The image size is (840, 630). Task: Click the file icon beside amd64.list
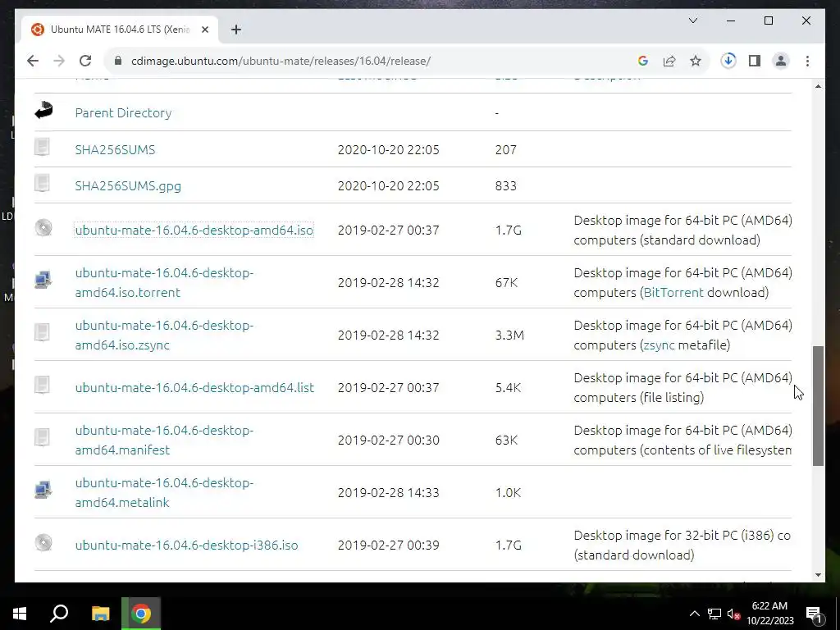[x=43, y=385]
